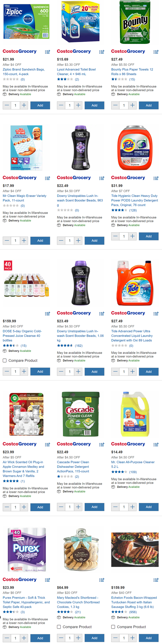The image size is (162, 644).
Task: Click add-to-list icon for Bounty Plus Paper Towels
Action: click(x=156, y=52)
